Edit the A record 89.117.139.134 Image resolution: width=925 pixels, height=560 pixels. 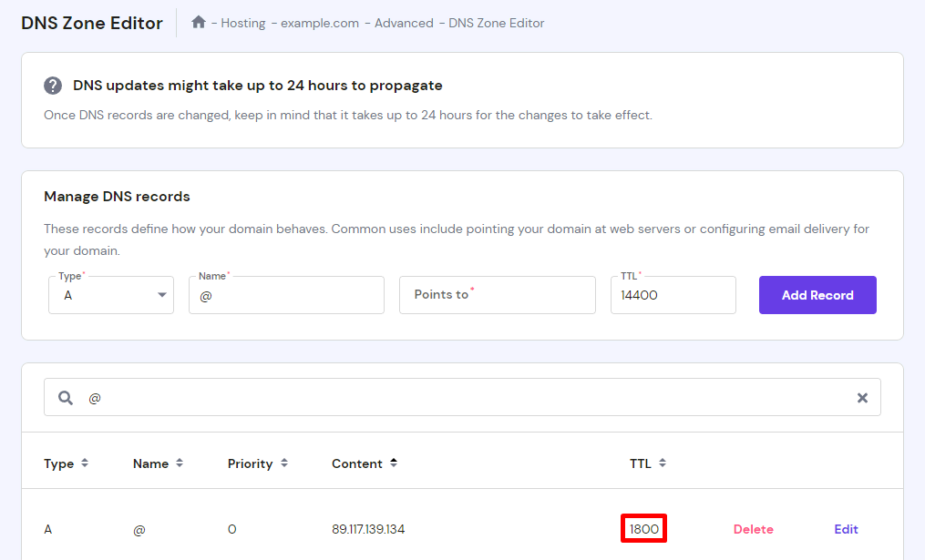846,529
